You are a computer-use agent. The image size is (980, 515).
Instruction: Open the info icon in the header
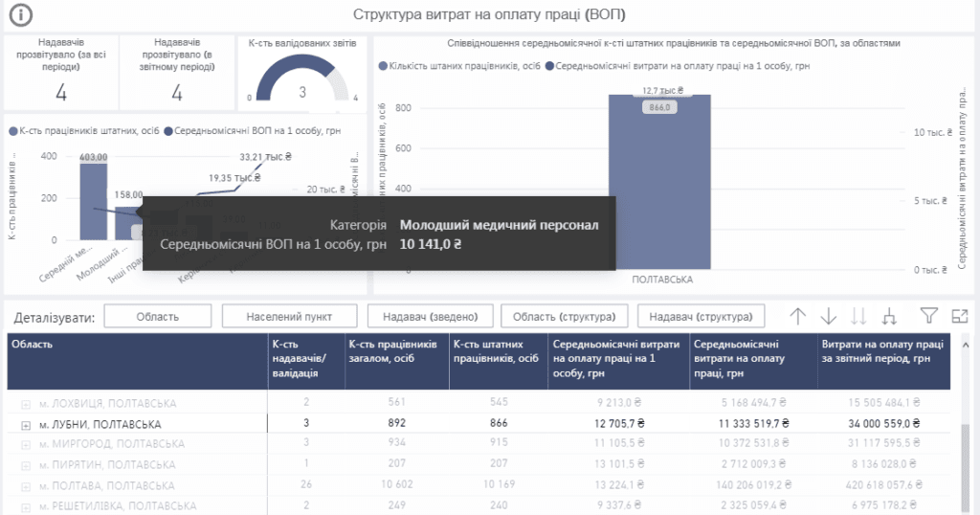[21, 15]
